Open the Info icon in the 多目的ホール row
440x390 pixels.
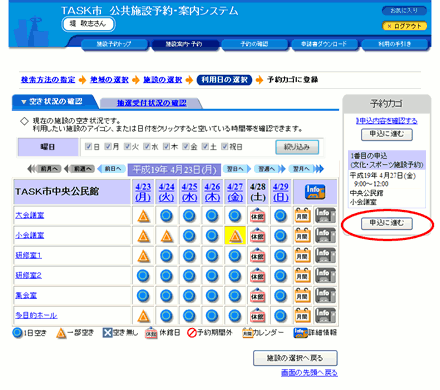325,316
